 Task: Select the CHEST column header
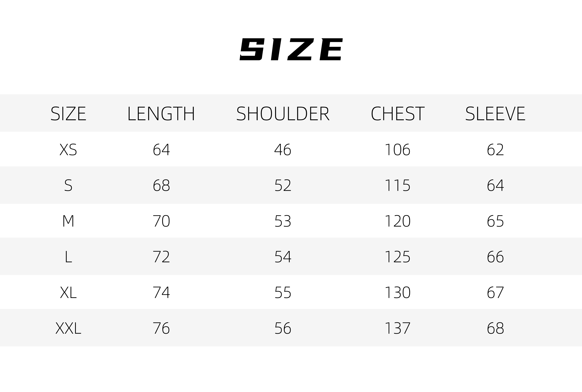pyautogui.click(x=398, y=114)
